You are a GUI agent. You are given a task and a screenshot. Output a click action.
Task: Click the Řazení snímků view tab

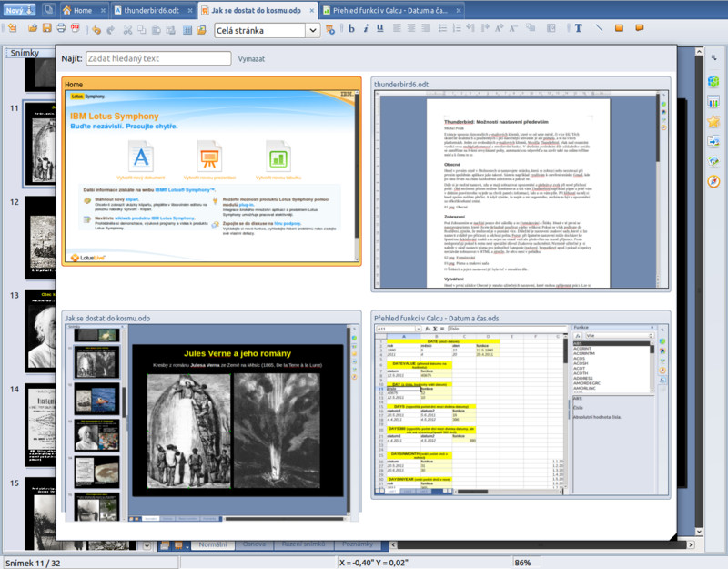click(303, 544)
